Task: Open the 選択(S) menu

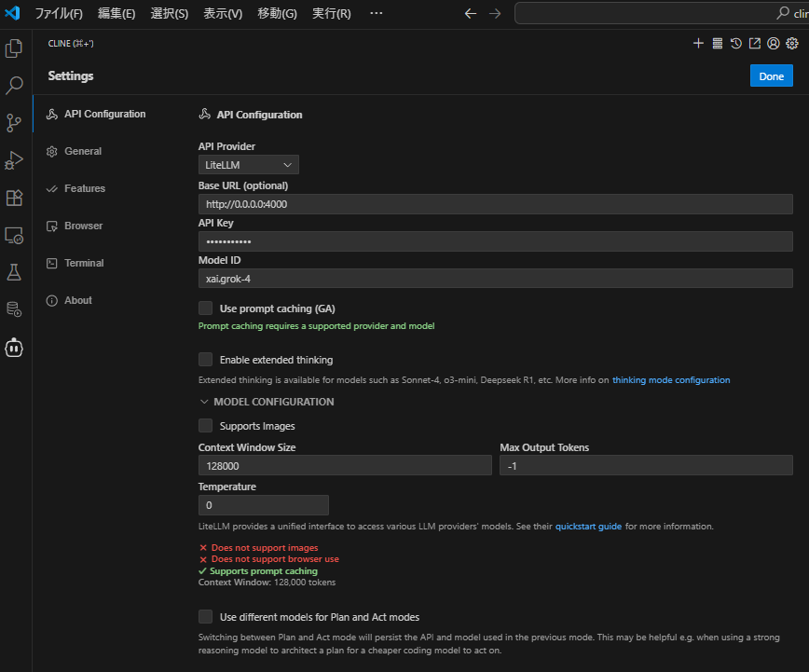Action: [x=170, y=13]
